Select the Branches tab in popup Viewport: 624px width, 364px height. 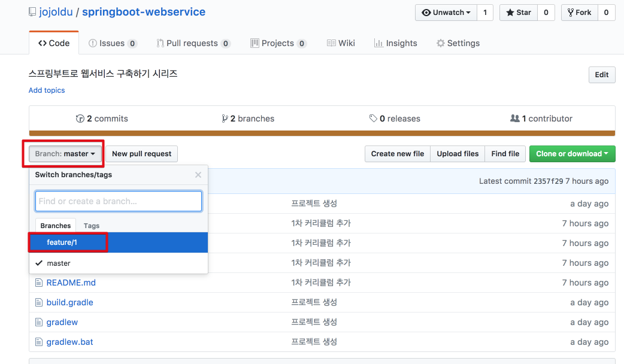[55, 226]
